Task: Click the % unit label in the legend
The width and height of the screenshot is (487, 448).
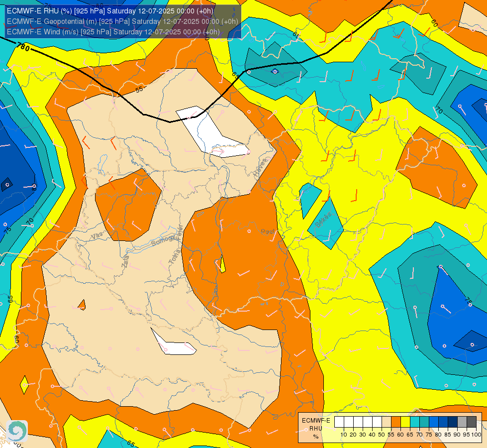Action: pos(316,437)
